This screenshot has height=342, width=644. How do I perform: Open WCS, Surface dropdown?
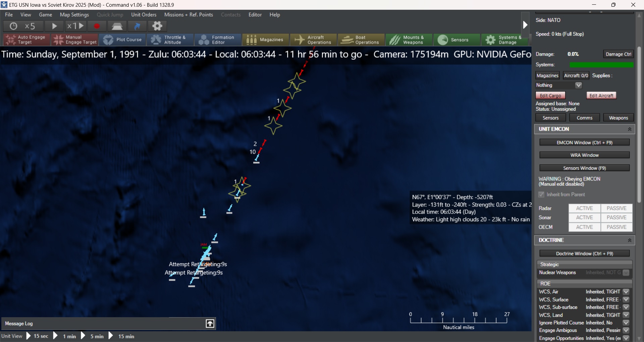pyautogui.click(x=626, y=299)
